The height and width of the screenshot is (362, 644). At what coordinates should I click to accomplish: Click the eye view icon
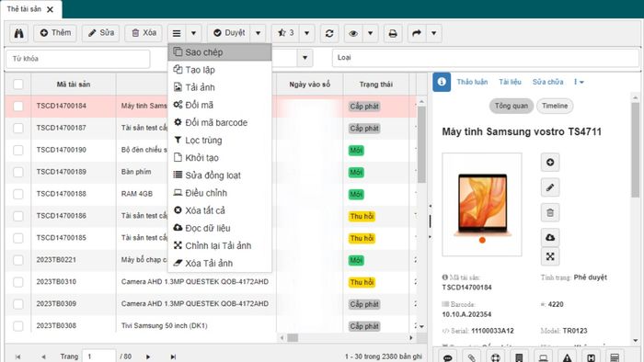[x=352, y=33]
